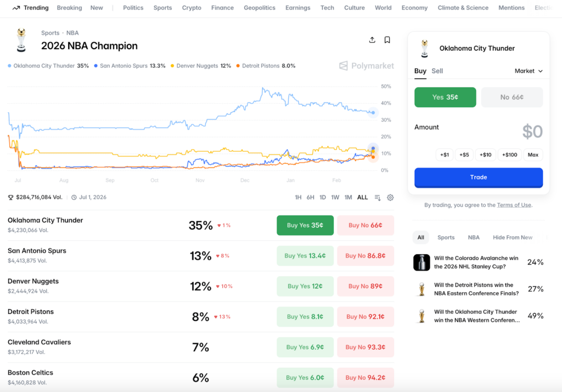
Task: Click the share icon for the market
Action: (x=372, y=40)
